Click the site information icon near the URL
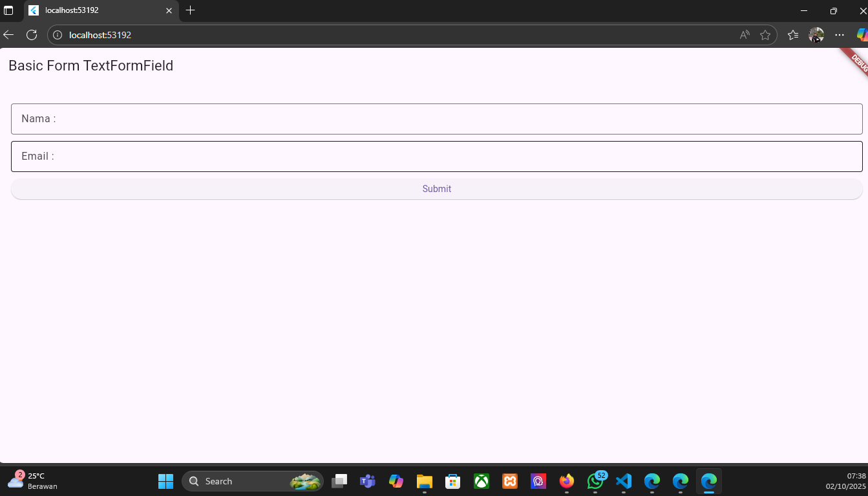This screenshot has height=496, width=868. click(x=58, y=35)
